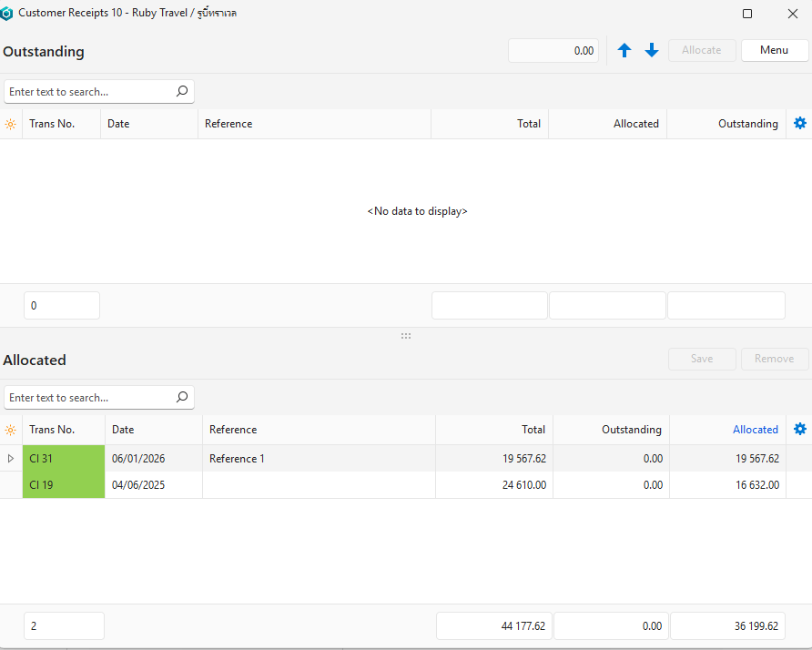The height and width of the screenshot is (650, 812).
Task: Click the Allocated search magnifier icon
Action: 182,398
